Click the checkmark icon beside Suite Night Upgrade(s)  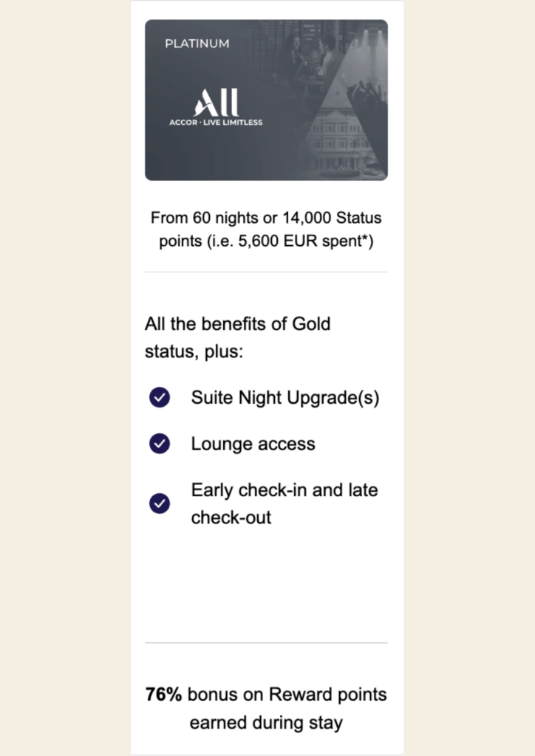pos(159,397)
